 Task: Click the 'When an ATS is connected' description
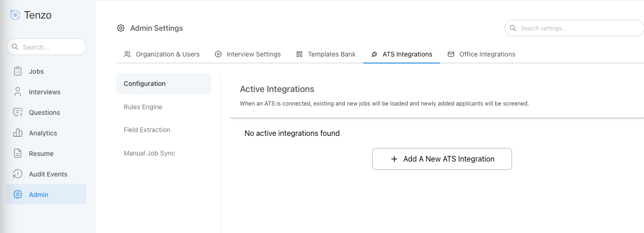(384, 104)
